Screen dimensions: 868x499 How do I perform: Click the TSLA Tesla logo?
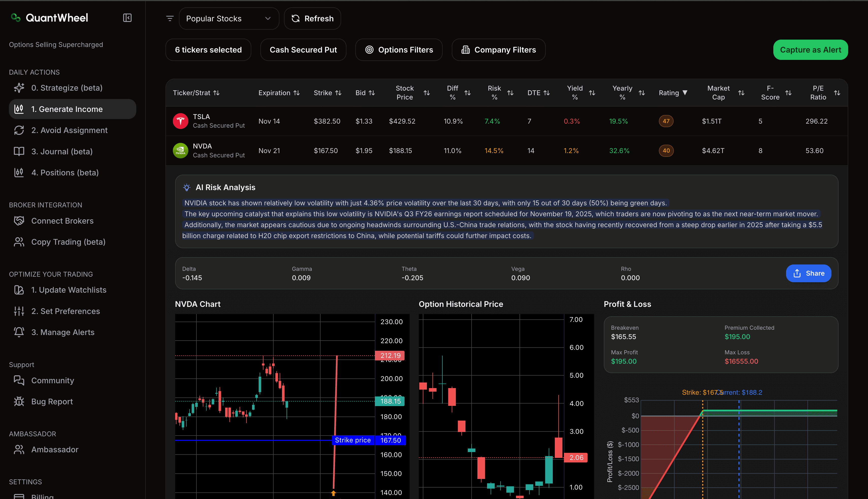pos(181,121)
